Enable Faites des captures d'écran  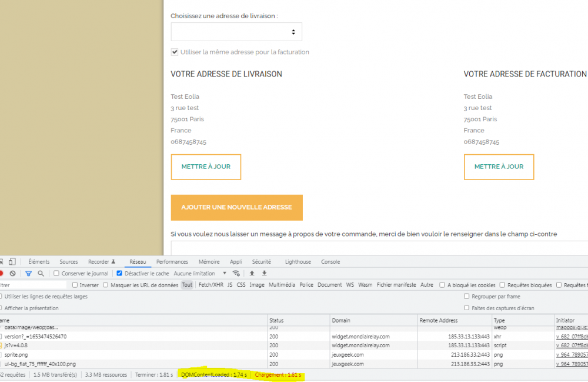(466, 308)
